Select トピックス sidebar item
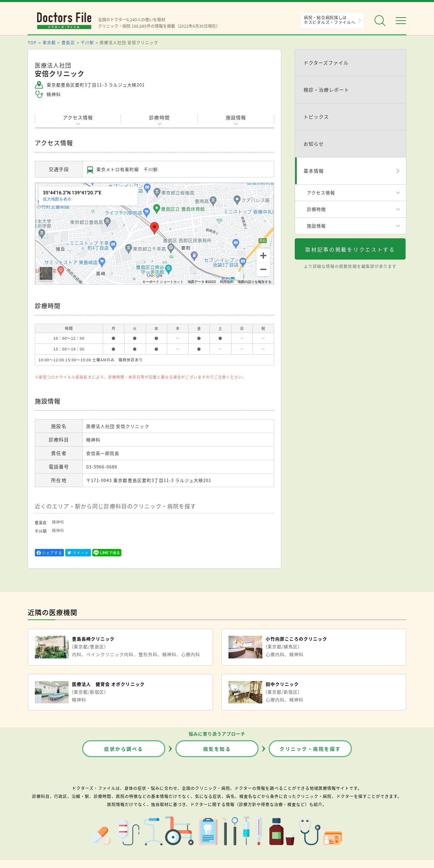Screen dimensions: 434x868 351,117
